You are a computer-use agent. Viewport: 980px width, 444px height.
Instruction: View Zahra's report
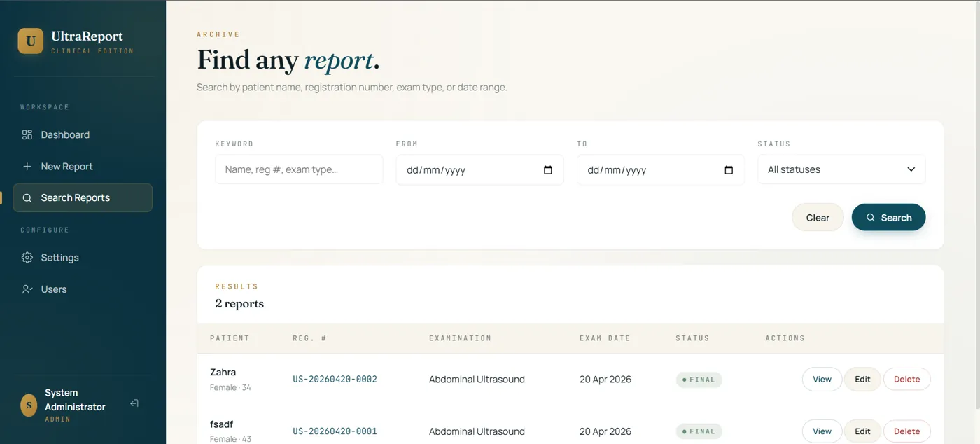click(822, 379)
